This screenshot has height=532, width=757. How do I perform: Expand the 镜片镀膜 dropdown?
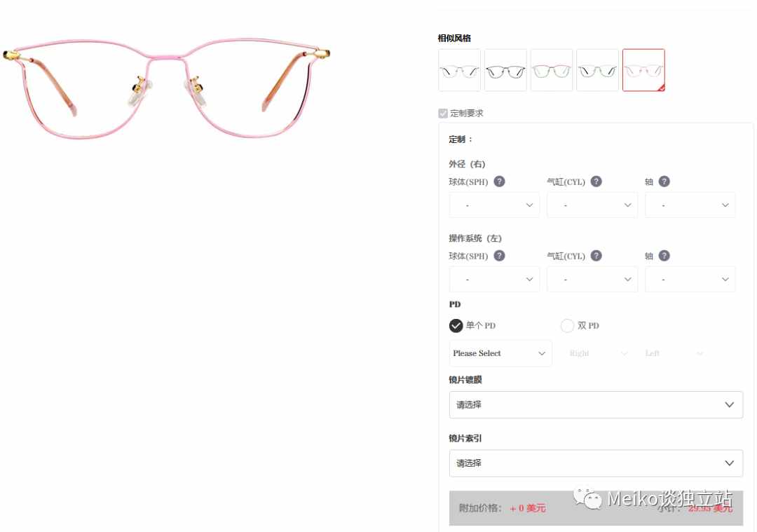[596, 404]
